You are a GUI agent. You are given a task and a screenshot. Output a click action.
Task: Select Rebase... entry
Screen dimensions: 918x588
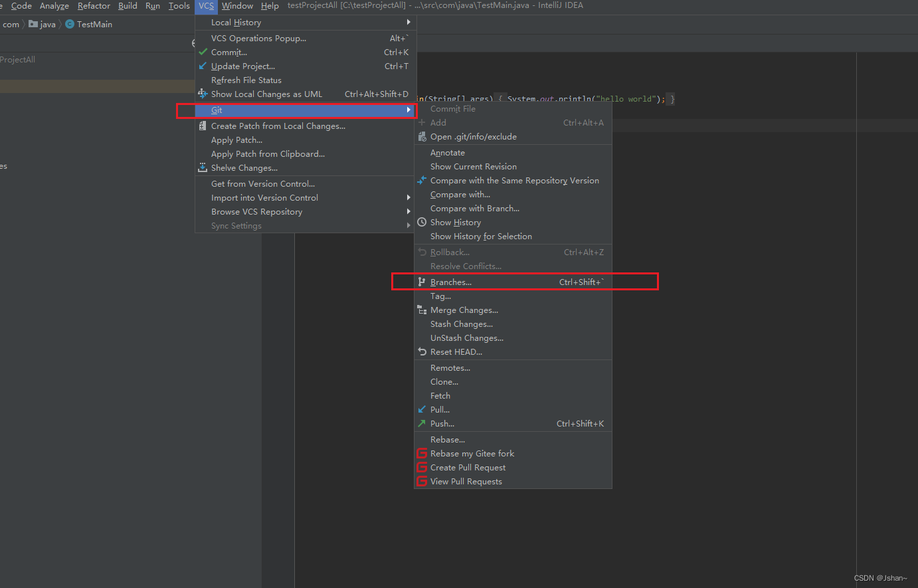[513, 439]
